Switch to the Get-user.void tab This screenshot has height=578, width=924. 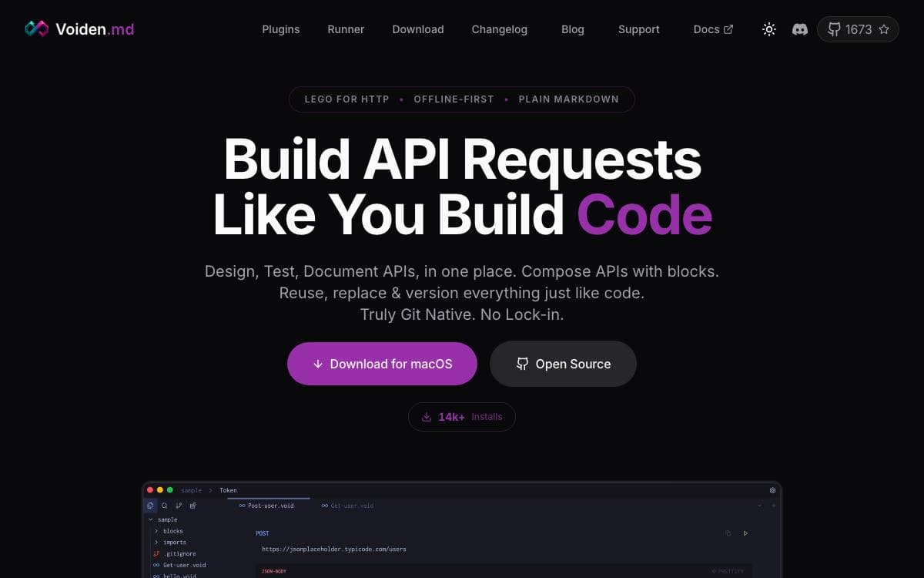(347, 506)
